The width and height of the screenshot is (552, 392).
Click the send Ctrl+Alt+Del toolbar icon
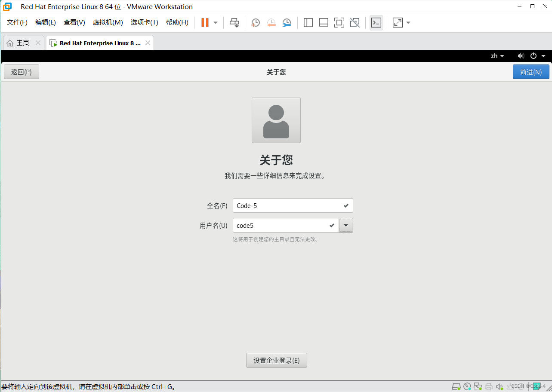pos(234,23)
